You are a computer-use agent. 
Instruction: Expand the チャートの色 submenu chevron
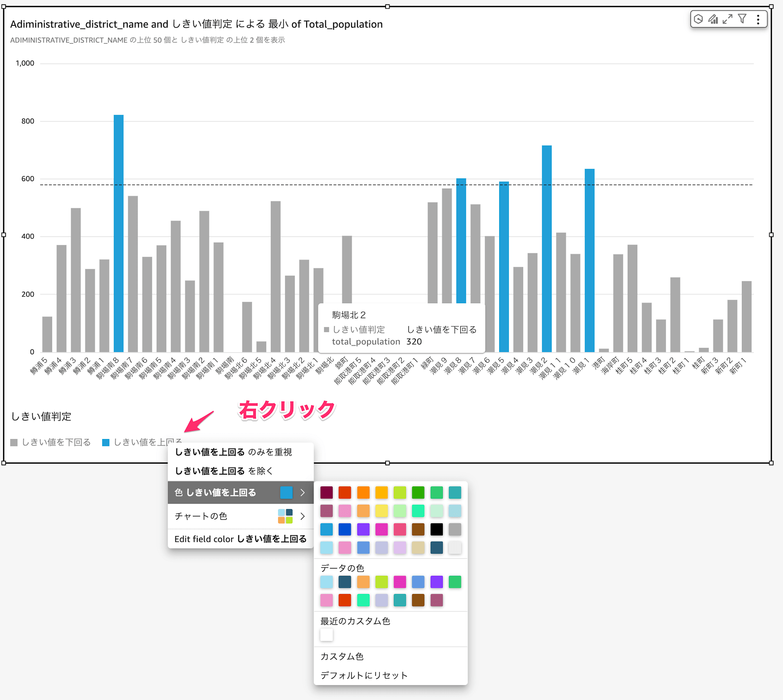303,516
